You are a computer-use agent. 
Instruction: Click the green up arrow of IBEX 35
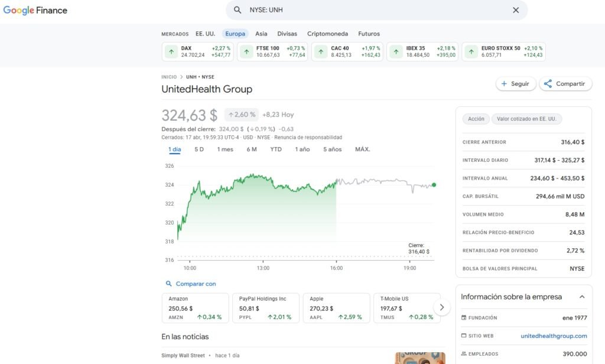pyautogui.click(x=396, y=51)
